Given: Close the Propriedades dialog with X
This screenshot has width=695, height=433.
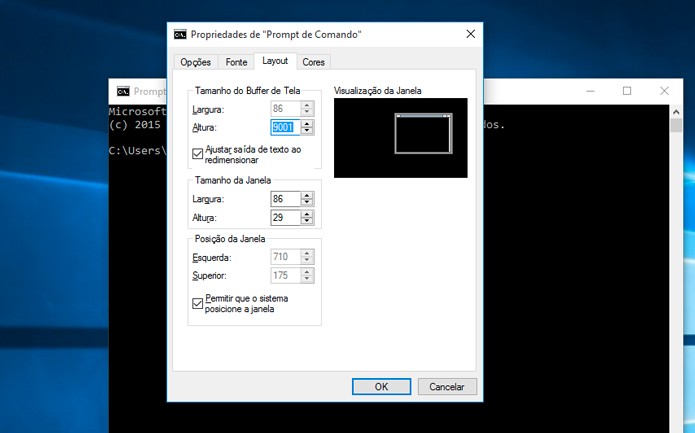Looking at the screenshot, I should pos(471,34).
